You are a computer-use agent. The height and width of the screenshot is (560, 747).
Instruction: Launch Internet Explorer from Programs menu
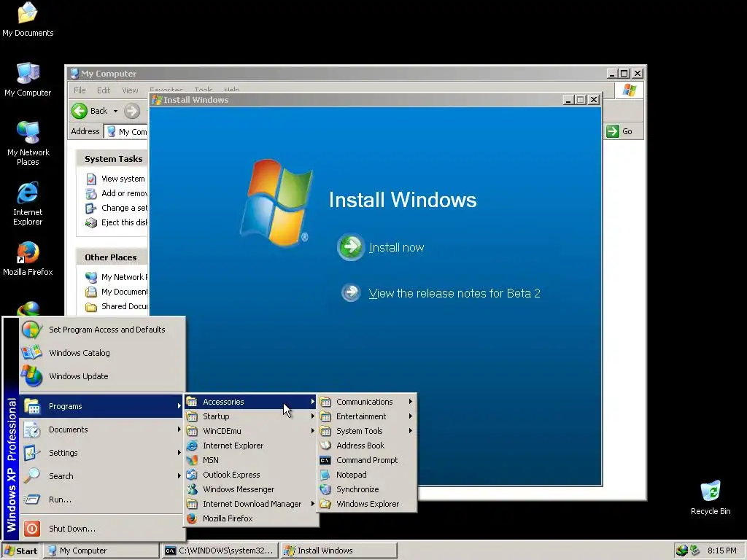point(251,446)
